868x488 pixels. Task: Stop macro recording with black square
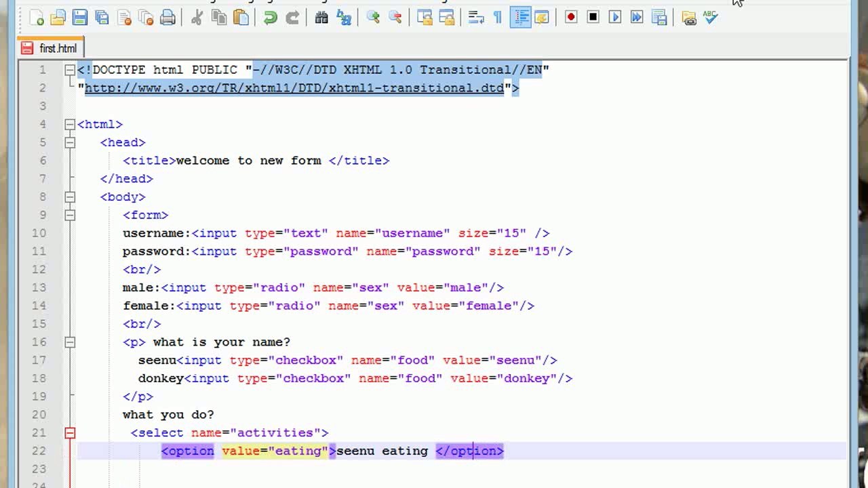click(593, 17)
